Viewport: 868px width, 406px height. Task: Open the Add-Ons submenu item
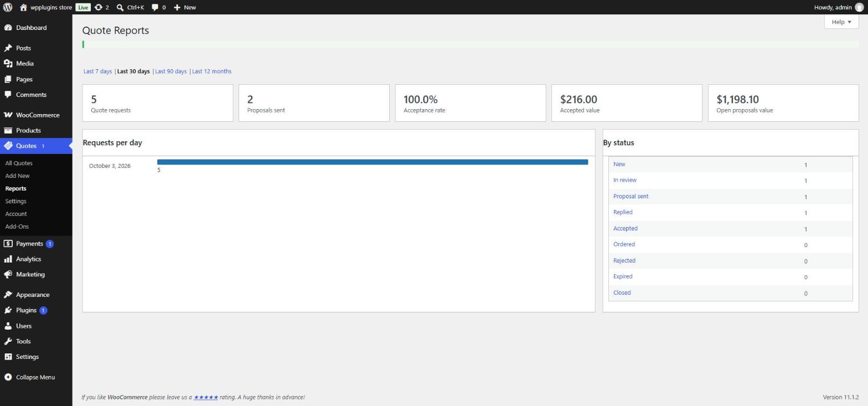click(17, 227)
